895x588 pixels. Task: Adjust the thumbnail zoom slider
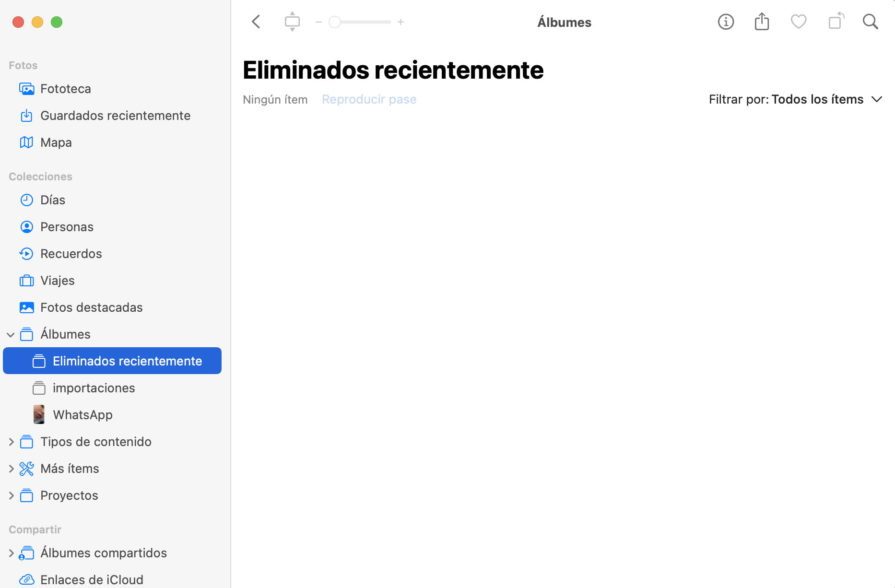(335, 22)
